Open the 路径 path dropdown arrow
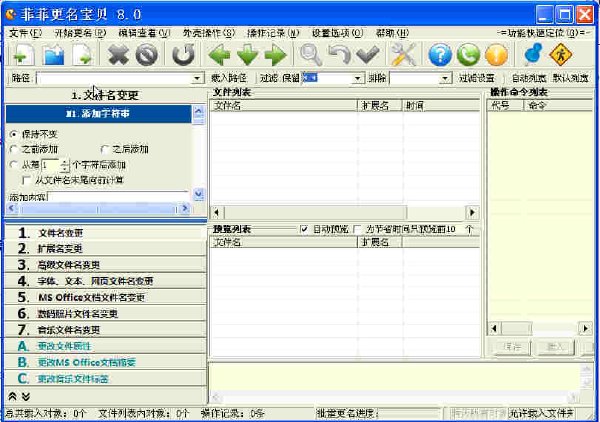The height and width of the screenshot is (422, 600). pos(197,78)
